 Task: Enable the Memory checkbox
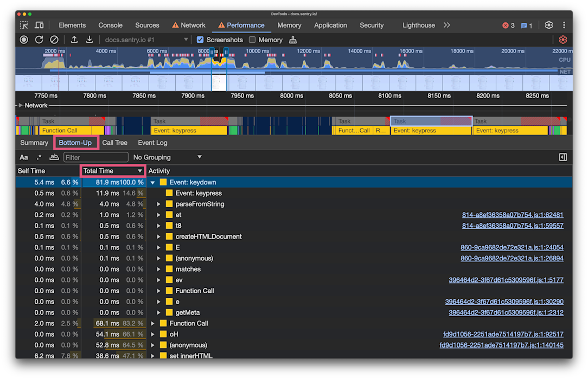[x=252, y=40]
